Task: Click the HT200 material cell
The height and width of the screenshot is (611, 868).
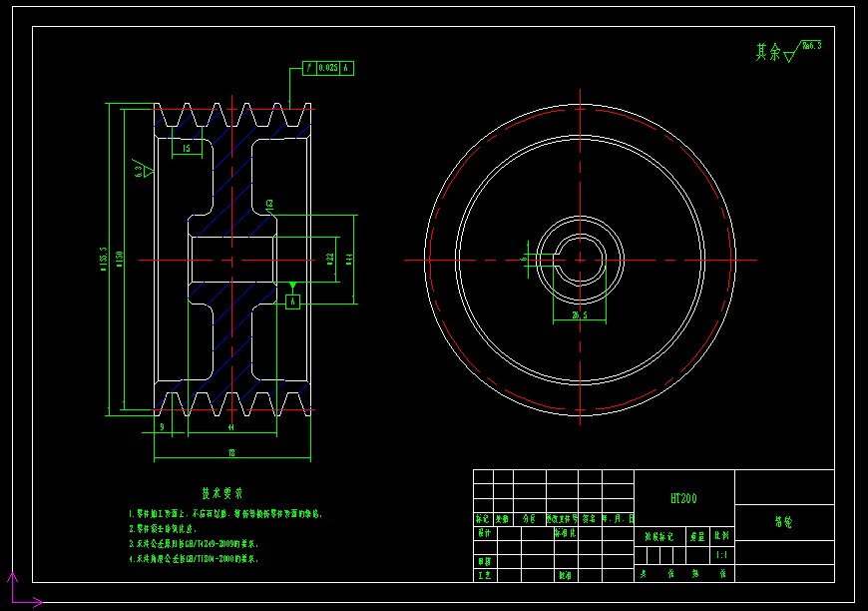Action: [x=683, y=498]
